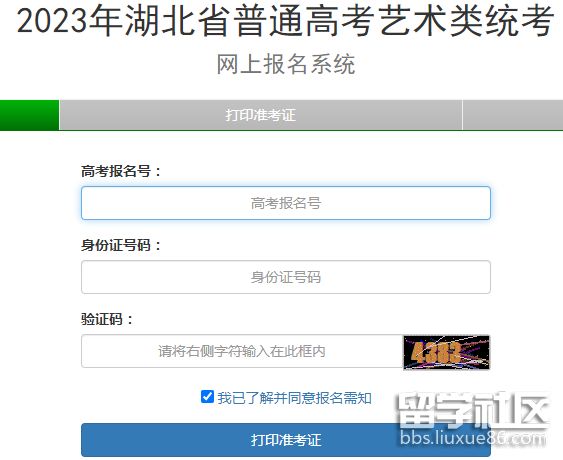Submit with the blue 打印准考证 button
563x460 pixels.
[x=286, y=440]
